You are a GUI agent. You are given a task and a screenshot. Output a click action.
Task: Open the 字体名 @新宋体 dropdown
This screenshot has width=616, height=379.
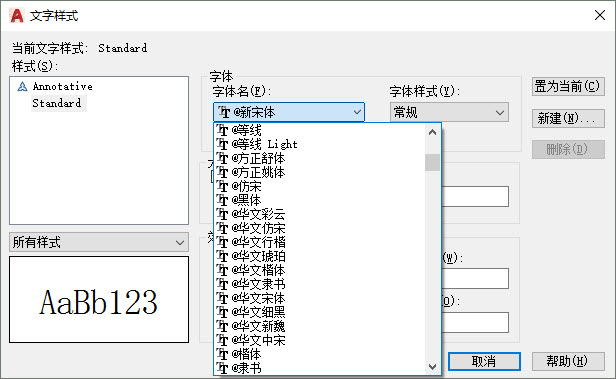coord(289,112)
